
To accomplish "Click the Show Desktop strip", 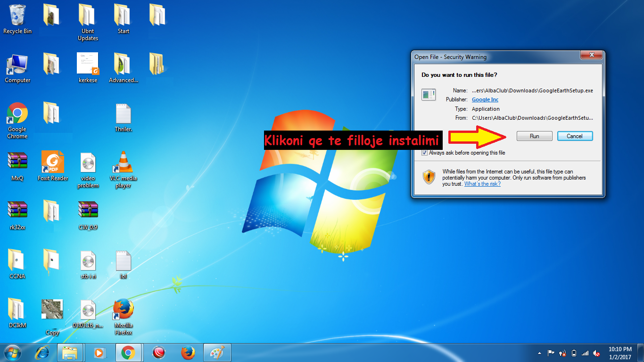I will click(x=641, y=353).
